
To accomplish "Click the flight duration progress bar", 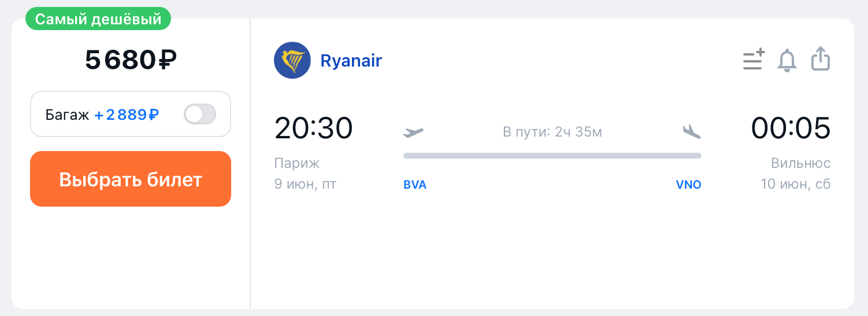I will pos(552,156).
